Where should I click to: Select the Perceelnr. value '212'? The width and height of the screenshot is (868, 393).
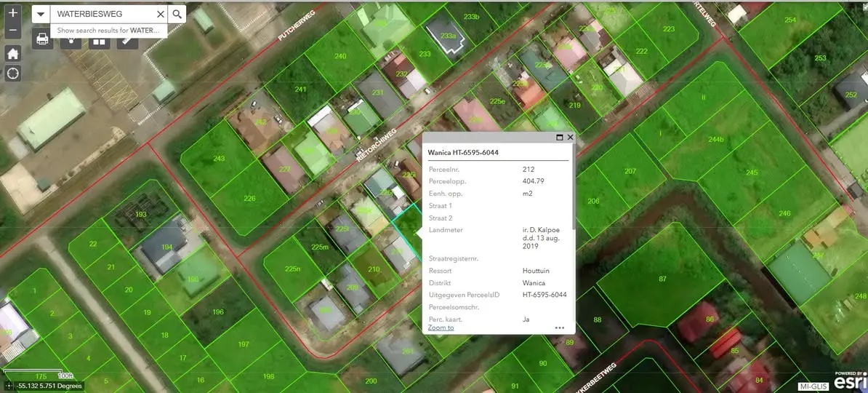coord(528,169)
